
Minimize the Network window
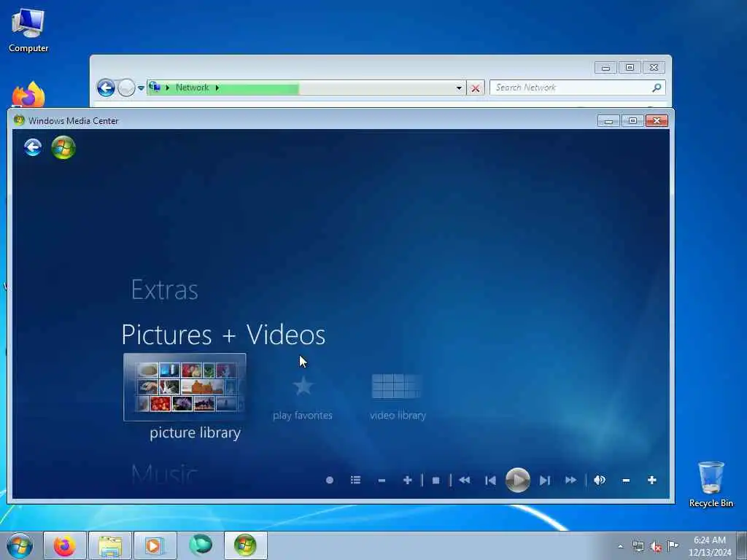point(605,68)
